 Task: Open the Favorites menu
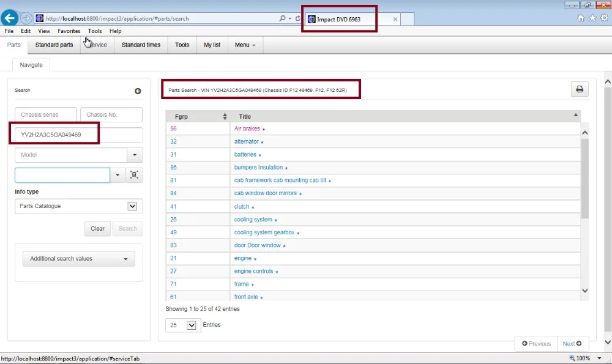(x=69, y=31)
